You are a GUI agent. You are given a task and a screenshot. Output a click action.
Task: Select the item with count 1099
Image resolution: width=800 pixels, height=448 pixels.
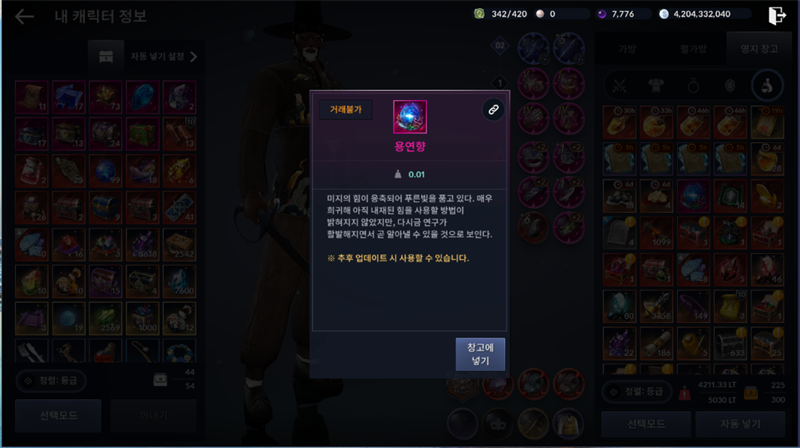[656, 233]
